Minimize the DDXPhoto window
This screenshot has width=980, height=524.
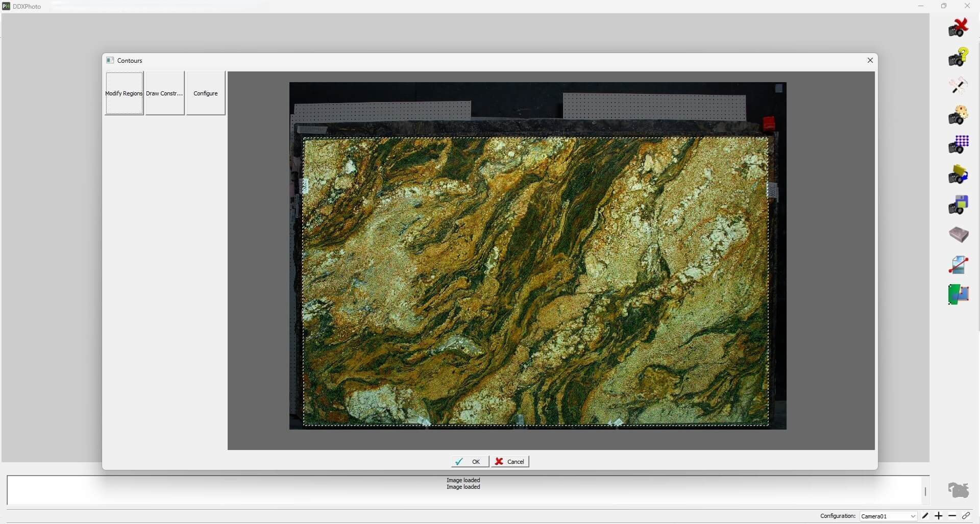point(921,6)
